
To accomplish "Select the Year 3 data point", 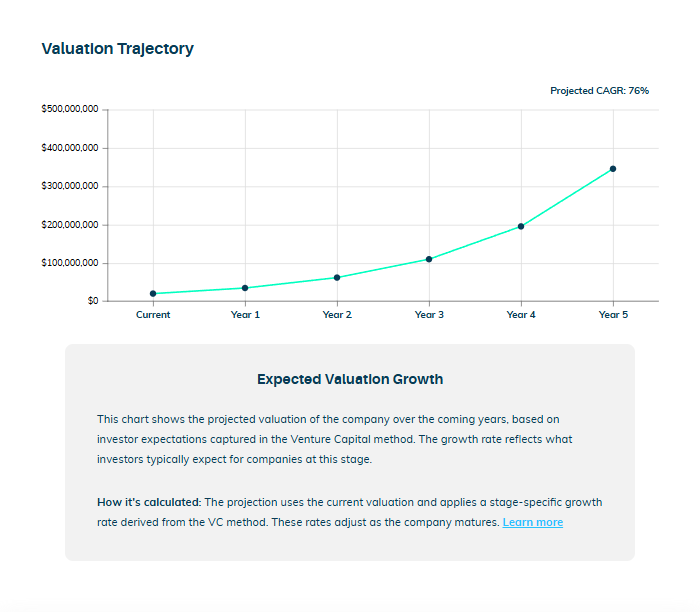I will point(429,259).
